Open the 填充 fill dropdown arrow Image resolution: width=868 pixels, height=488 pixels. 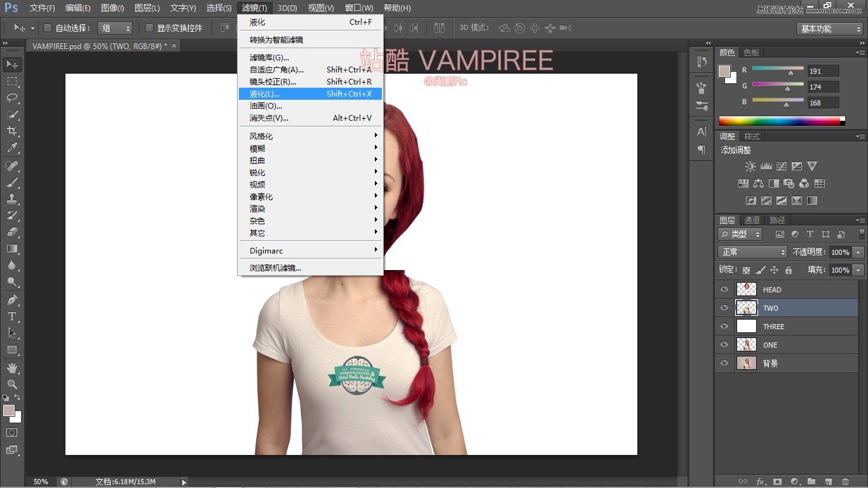click(858, 270)
